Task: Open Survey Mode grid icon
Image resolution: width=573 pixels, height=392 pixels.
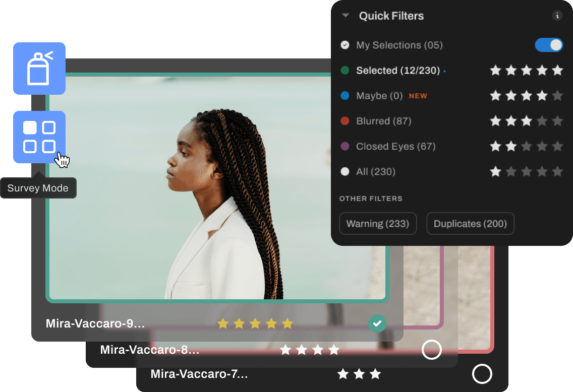Action: point(39,137)
